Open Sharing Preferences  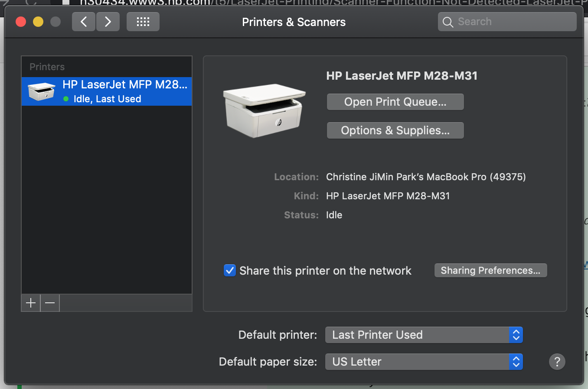490,270
